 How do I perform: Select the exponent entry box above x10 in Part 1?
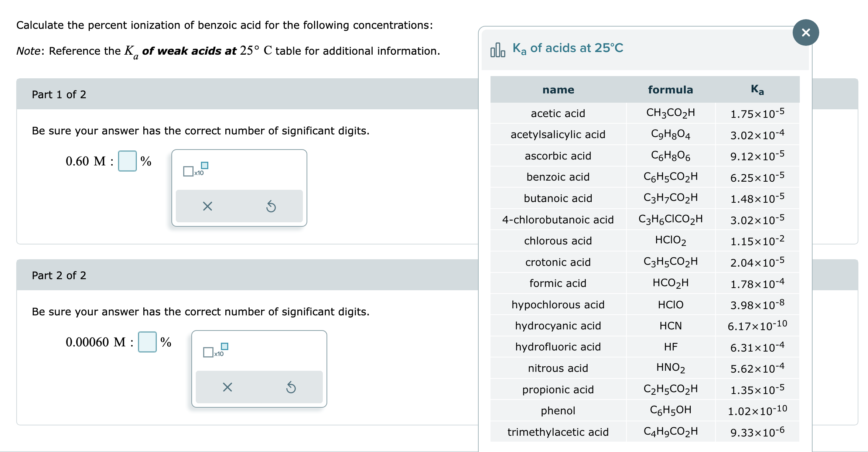(x=205, y=165)
